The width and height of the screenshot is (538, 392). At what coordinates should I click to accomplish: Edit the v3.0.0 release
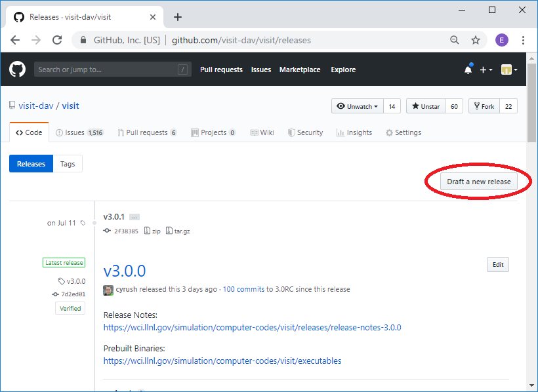pyautogui.click(x=498, y=264)
